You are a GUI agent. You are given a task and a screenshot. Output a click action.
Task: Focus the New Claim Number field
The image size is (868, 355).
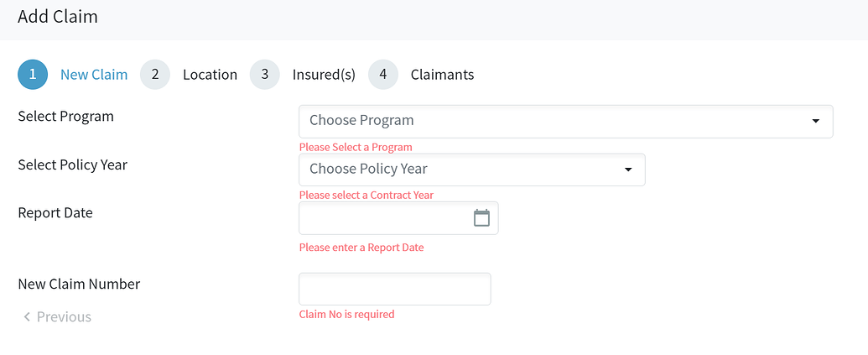pyautogui.click(x=395, y=289)
